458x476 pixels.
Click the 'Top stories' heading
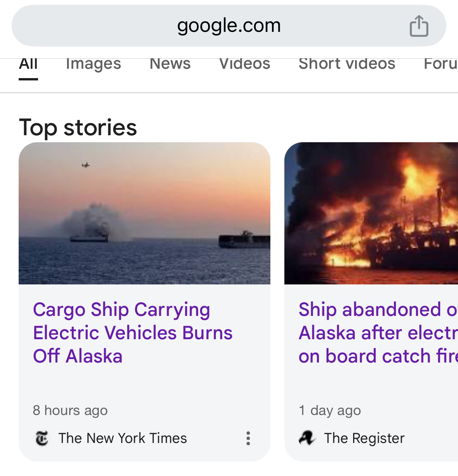click(78, 127)
